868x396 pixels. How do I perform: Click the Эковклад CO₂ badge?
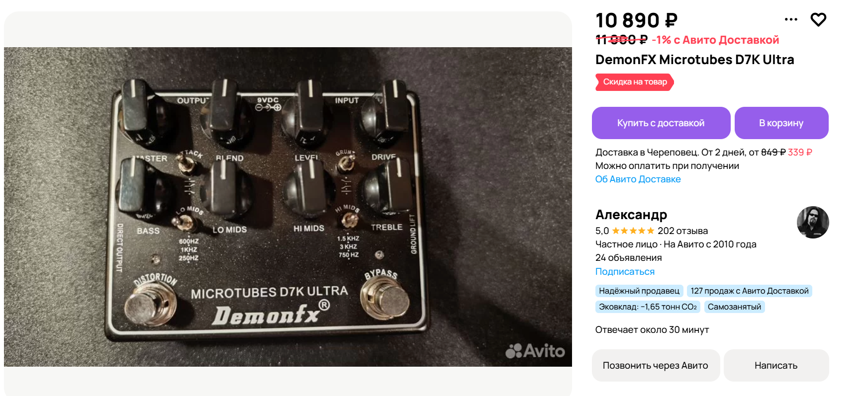(x=648, y=307)
